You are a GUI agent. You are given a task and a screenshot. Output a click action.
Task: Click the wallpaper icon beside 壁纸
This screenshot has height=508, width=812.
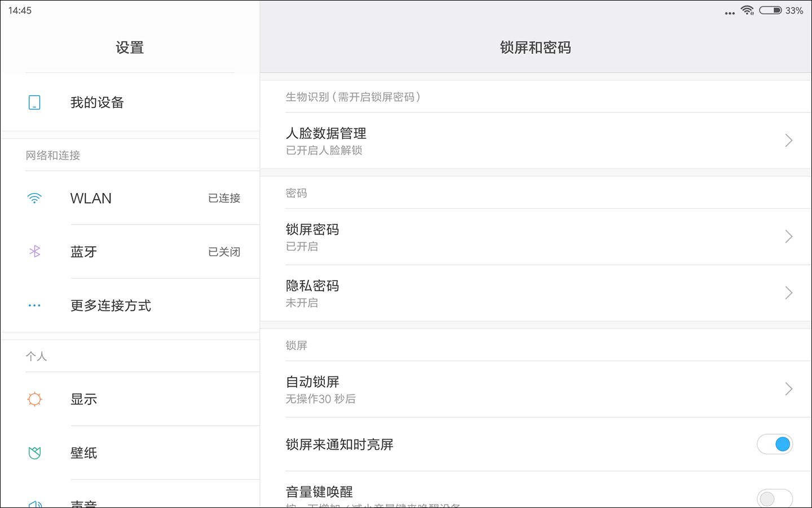[34, 453]
